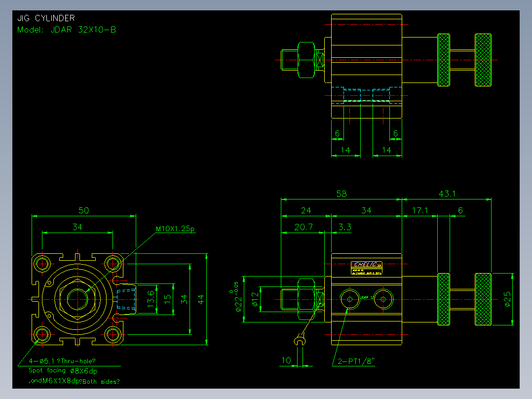Click the '34' dimension next to '24'
The width and height of the screenshot is (532, 399).
pyautogui.click(x=366, y=210)
